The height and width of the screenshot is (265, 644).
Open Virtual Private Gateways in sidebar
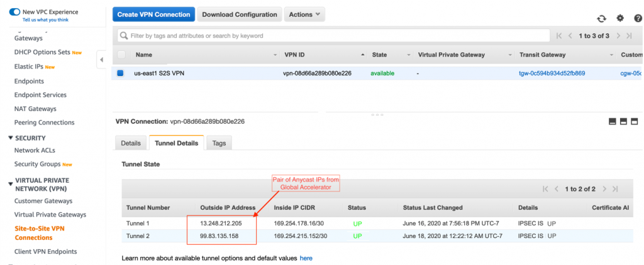[50, 215]
